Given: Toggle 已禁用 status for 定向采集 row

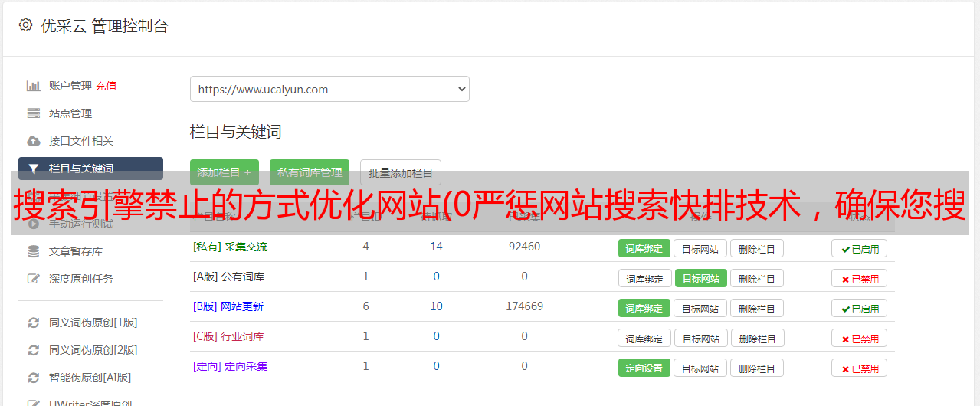Looking at the screenshot, I should [860, 368].
